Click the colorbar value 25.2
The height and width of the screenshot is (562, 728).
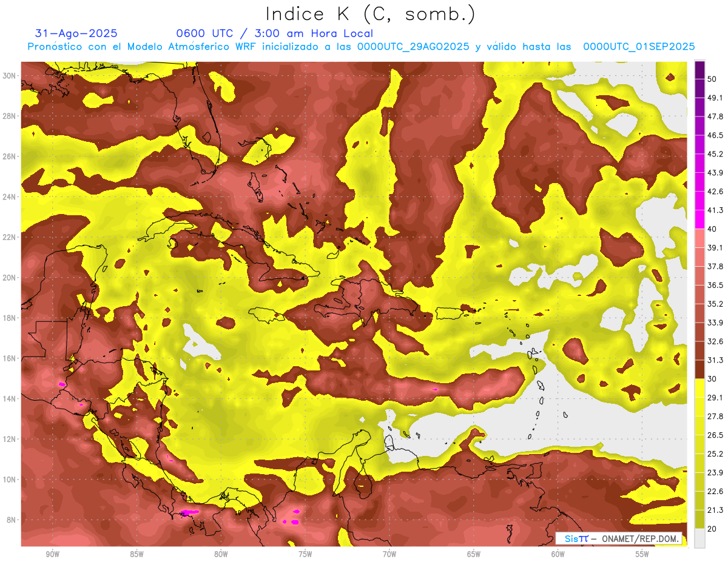click(715, 454)
